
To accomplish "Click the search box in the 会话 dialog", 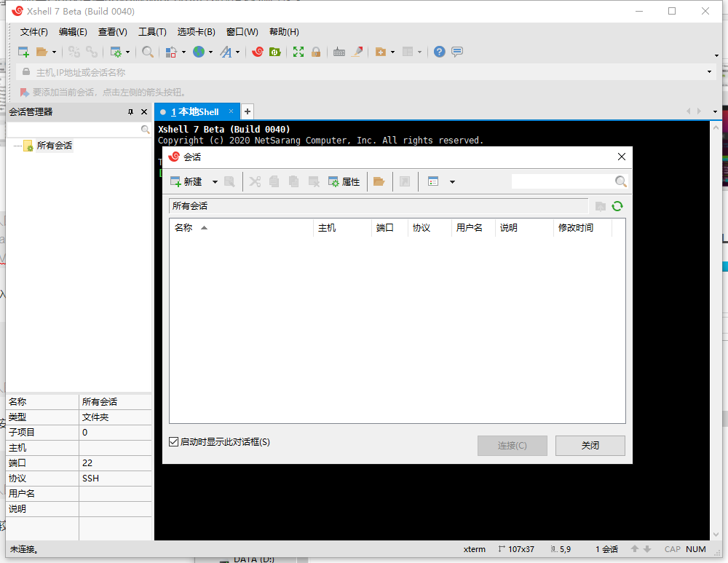I will 562,181.
